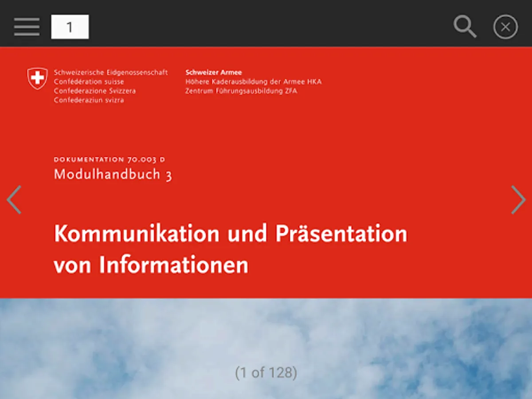Click the title line "von Informationen"
This screenshot has height=399, width=532.
tap(151, 265)
